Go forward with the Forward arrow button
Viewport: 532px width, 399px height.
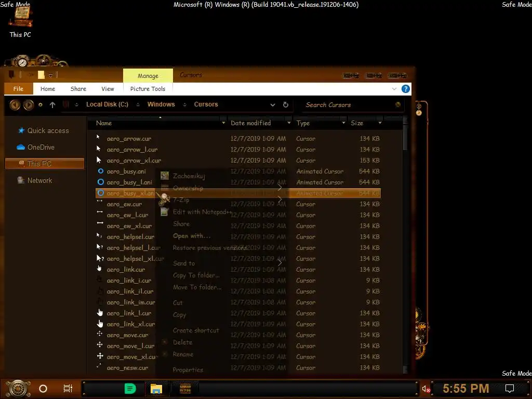[x=29, y=105]
